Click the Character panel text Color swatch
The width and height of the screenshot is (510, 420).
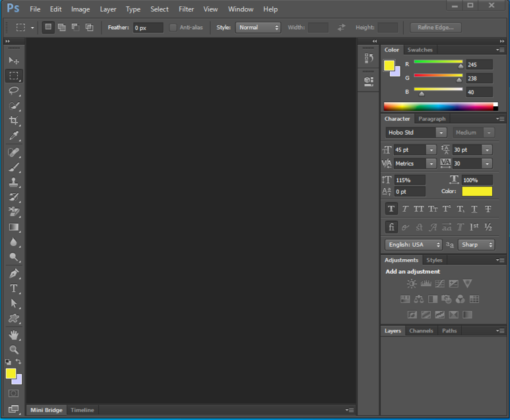(x=477, y=191)
